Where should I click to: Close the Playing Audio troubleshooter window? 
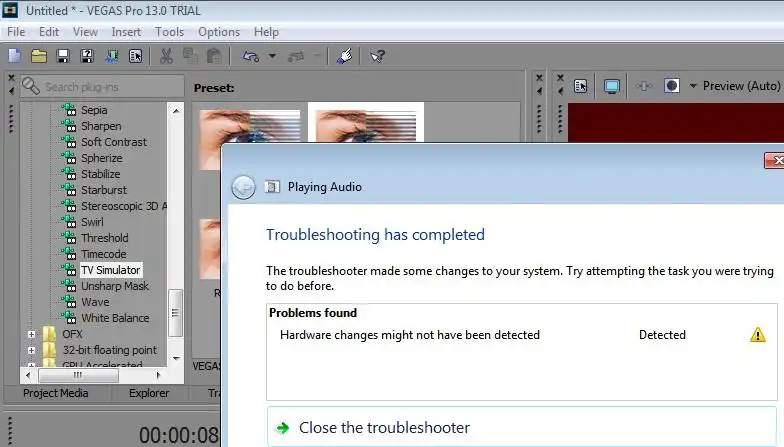click(776, 160)
